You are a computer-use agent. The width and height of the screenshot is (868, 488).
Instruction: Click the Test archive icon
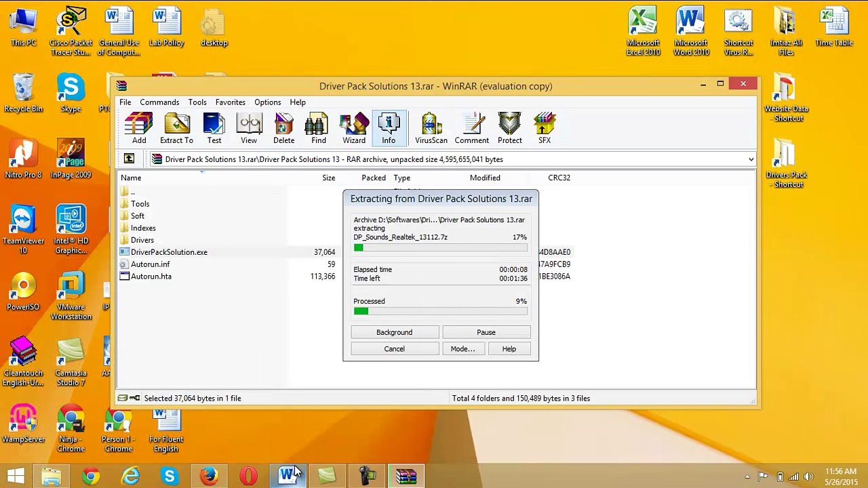214,129
